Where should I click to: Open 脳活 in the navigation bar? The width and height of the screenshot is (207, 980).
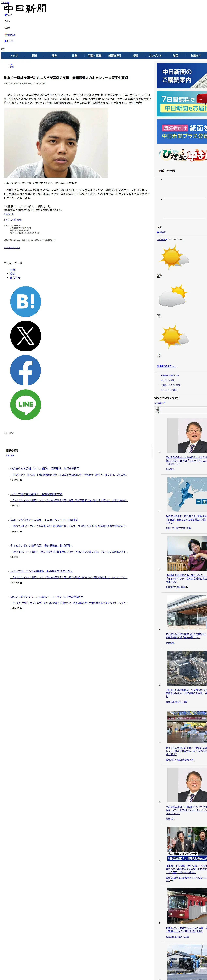coord(175,56)
